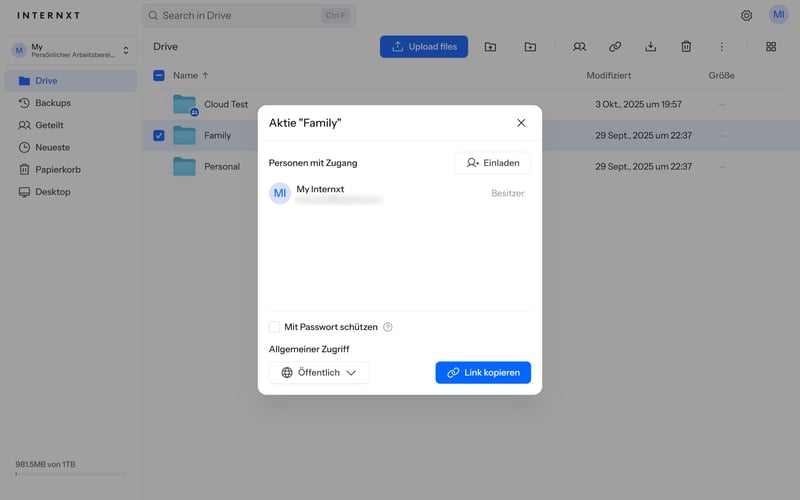The height and width of the screenshot is (500, 800).
Task: Click "My Internxt" user name
Action: [x=320, y=189]
